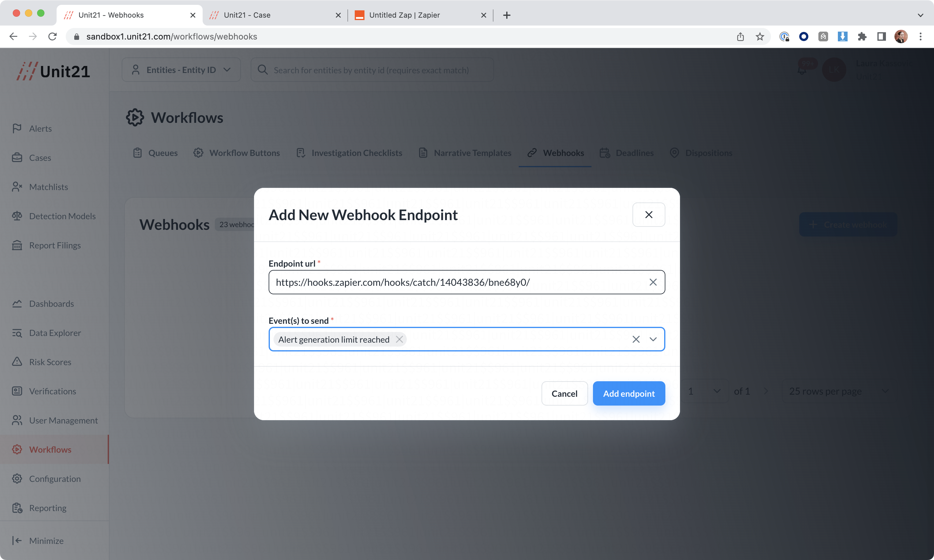Screen dimensions: 934x560
Task: Open the browser side panel icon
Action: [x=882, y=36]
